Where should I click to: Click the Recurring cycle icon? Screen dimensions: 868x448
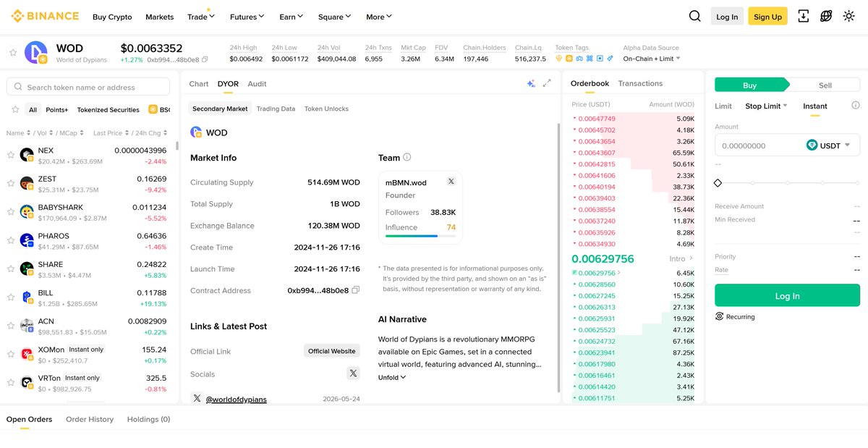pos(719,316)
